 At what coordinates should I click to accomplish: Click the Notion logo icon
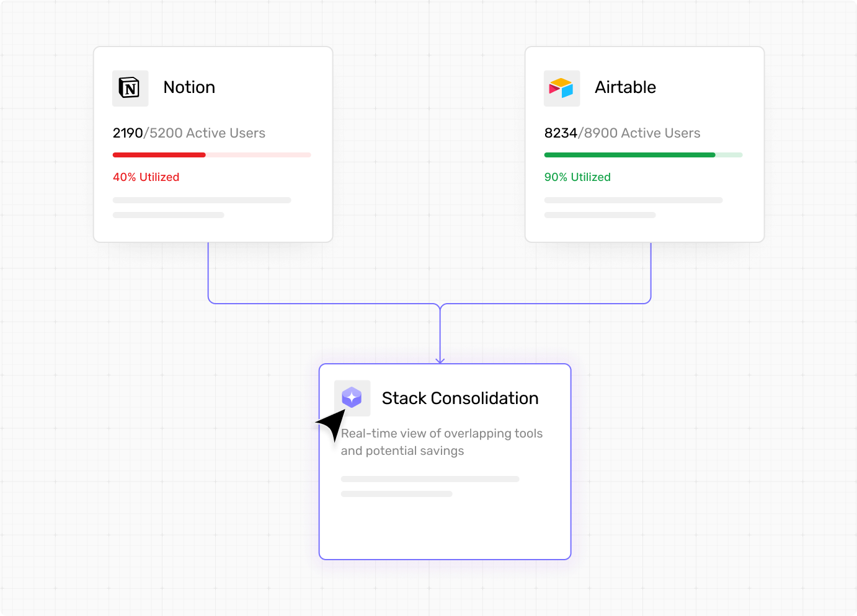tap(130, 88)
